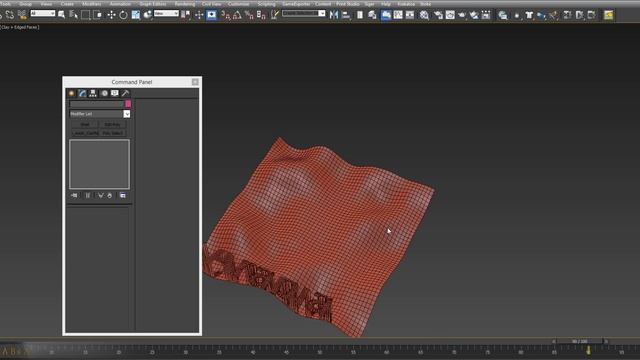The image size is (640, 360).
Task: Open the reference coordinate system View dropdown
Action: point(166,13)
